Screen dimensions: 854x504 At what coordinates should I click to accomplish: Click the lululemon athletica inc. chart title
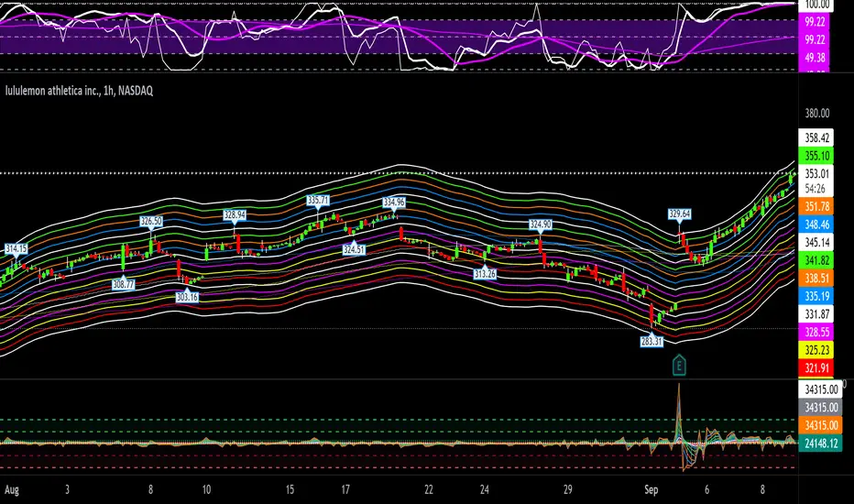pos(79,91)
